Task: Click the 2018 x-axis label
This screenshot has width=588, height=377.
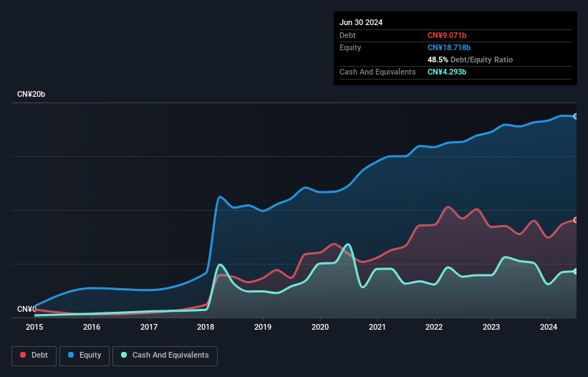Action: tap(206, 327)
